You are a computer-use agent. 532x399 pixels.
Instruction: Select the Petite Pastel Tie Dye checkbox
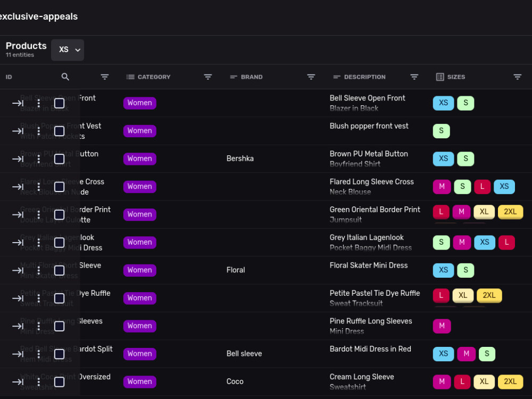point(60,298)
